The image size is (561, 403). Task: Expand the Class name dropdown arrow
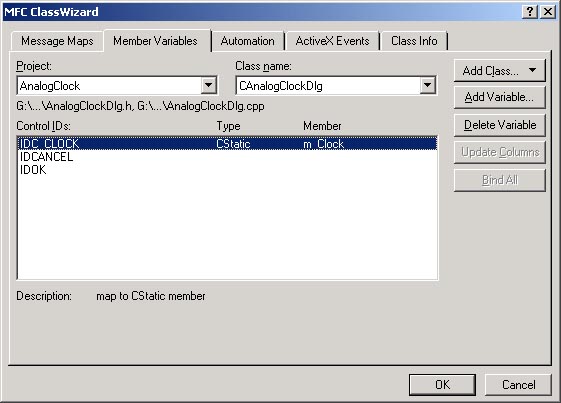coord(428,86)
